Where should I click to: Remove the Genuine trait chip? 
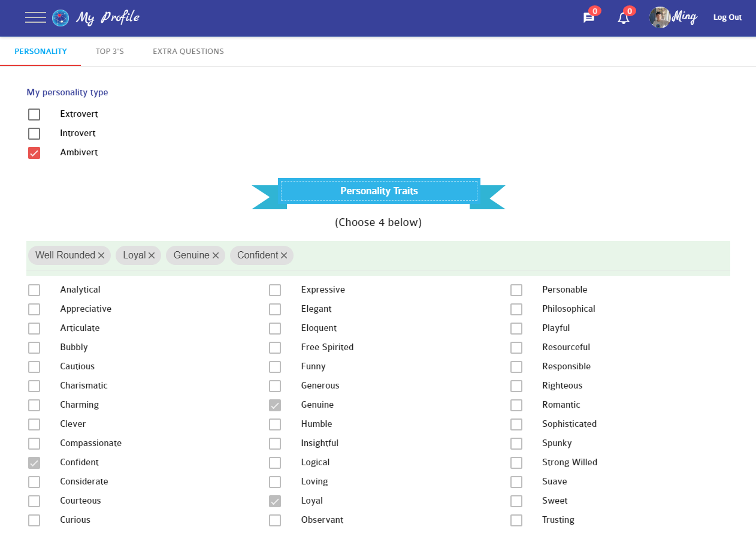(x=216, y=255)
